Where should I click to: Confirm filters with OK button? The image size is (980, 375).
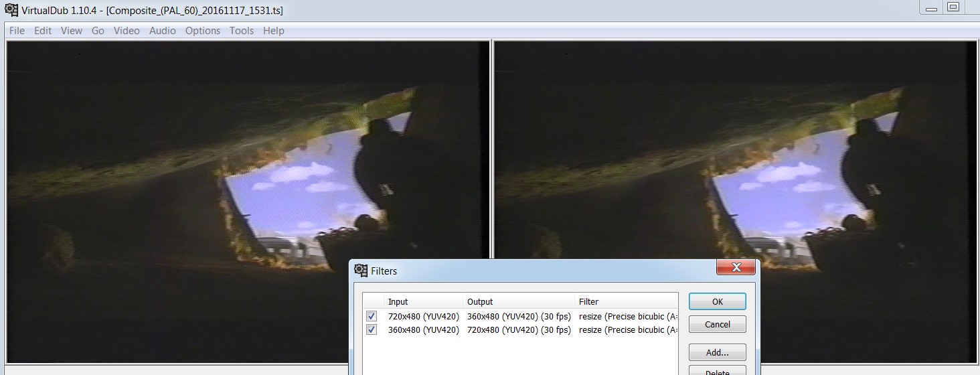(718, 301)
